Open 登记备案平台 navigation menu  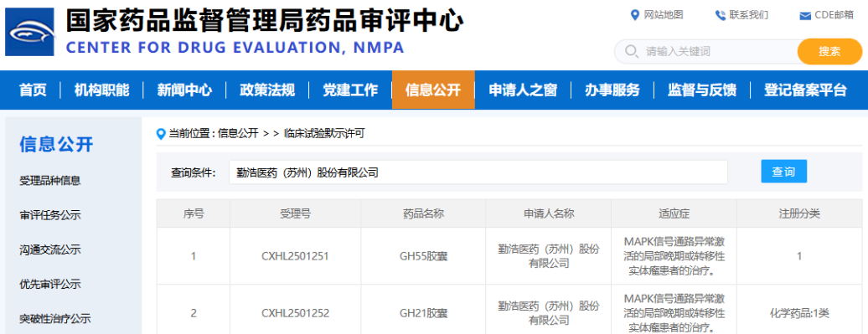tap(805, 90)
